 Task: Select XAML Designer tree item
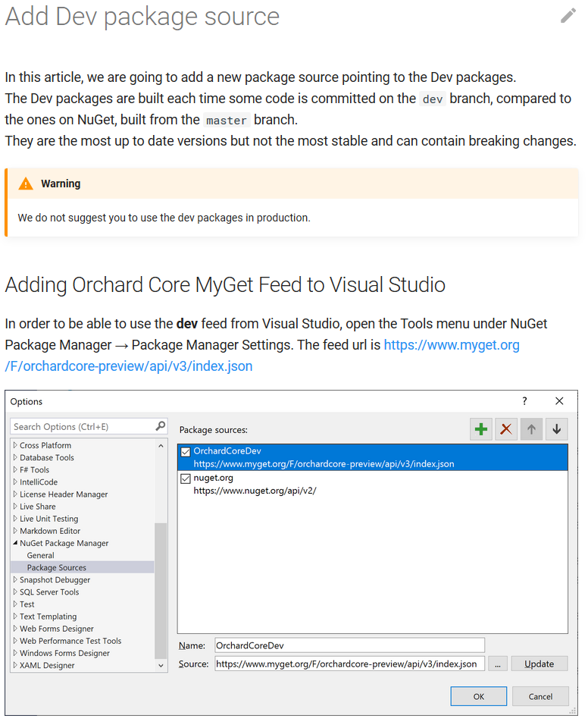[47, 665]
